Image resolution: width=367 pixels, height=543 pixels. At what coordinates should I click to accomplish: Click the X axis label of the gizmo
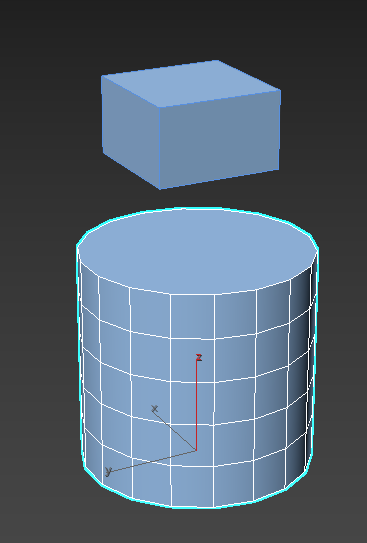(154, 409)
